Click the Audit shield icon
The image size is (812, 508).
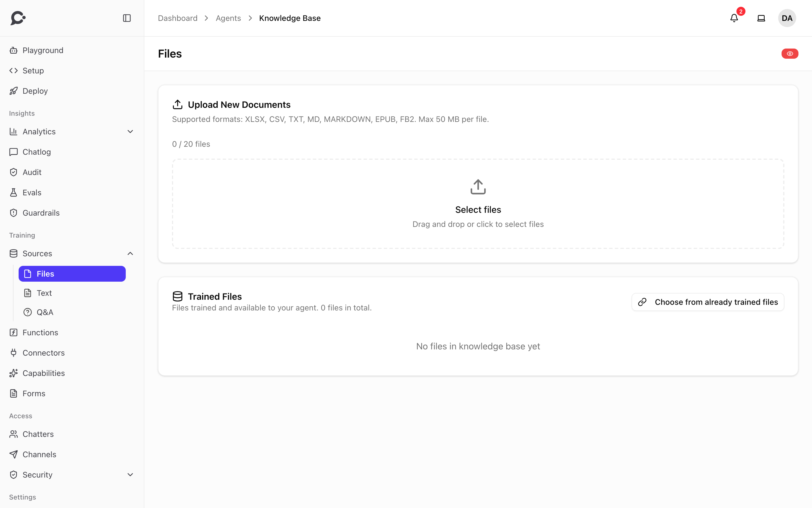point(14,172)
